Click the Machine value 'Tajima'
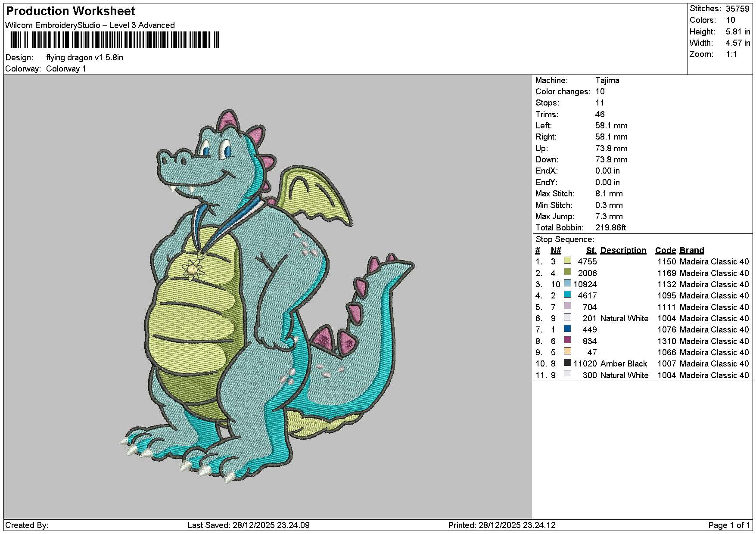The image size is (756, 534). (607, 80)
